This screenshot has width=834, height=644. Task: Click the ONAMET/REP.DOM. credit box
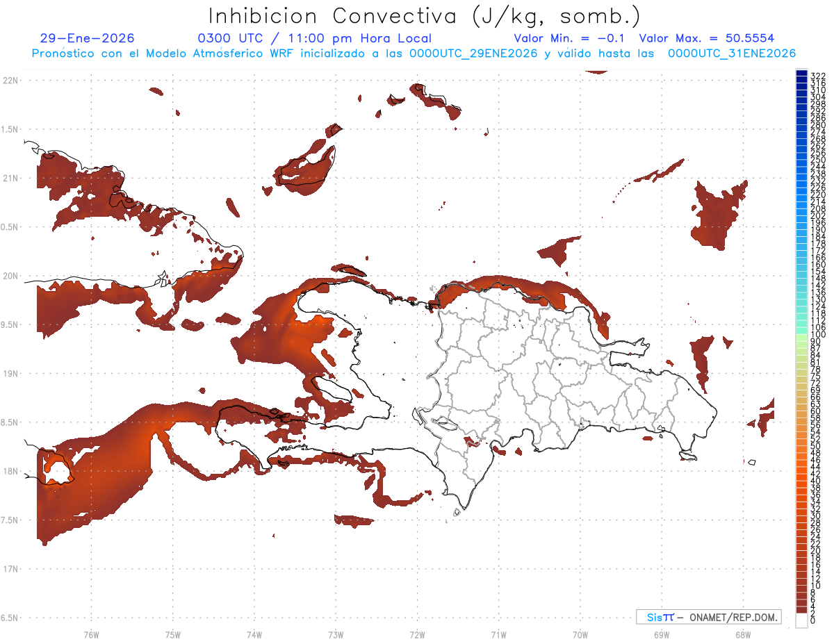(x=708, y=617)
